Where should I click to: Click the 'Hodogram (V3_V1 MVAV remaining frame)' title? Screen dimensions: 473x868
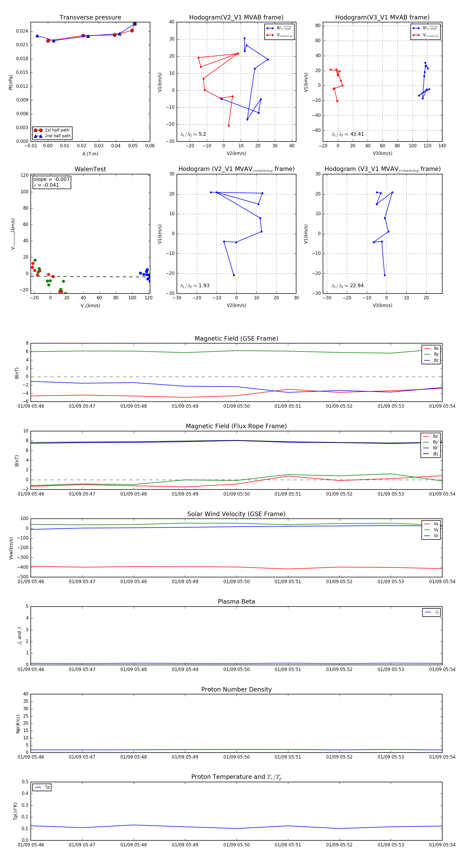click(382, 169)
